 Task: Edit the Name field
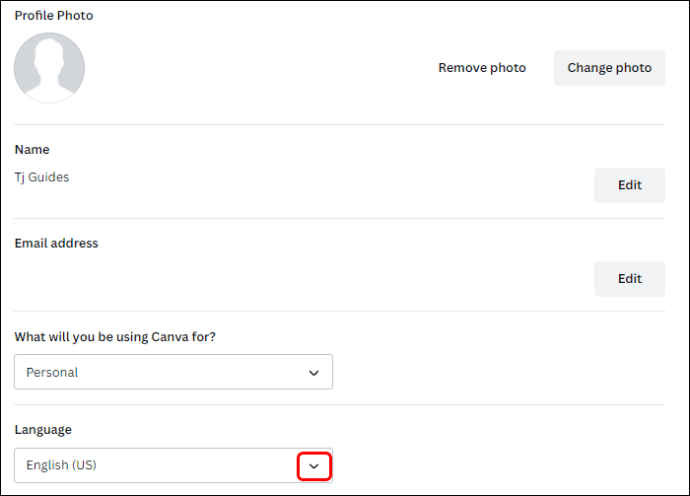coord(629,185)
